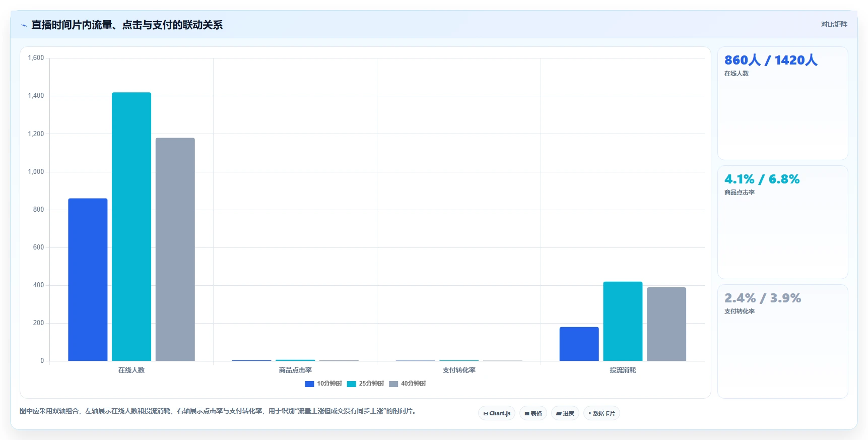868x440 pixels.
Task: Click 支付转化率 caption in the third KPI card
Action: (740, 311)
